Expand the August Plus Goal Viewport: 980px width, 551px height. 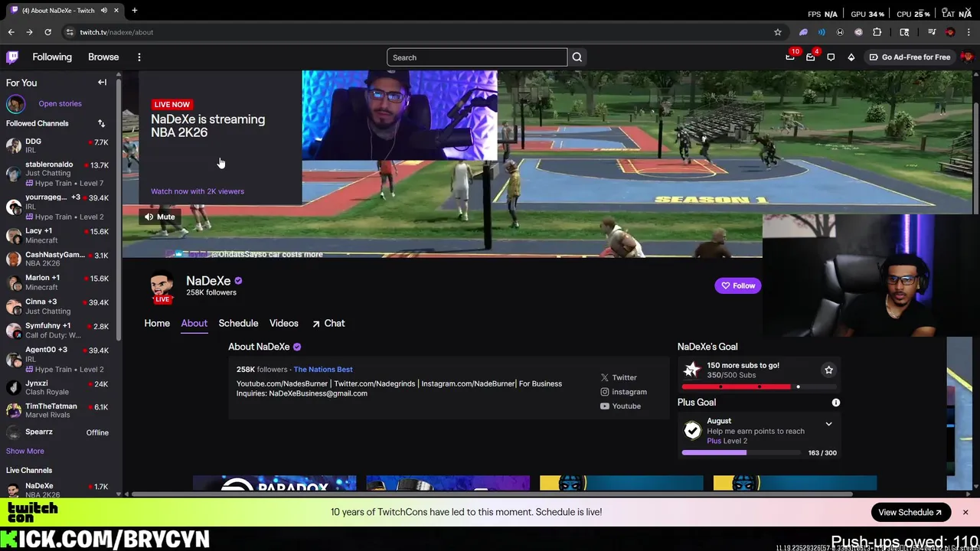pyautogui.click(x=828, y=424)
